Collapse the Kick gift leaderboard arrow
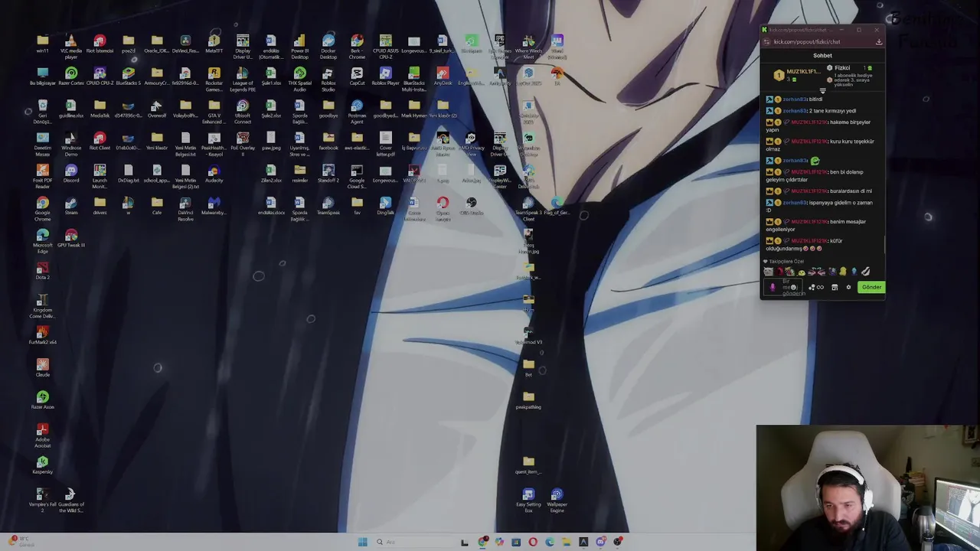980x551 pixels. (822, 91)
